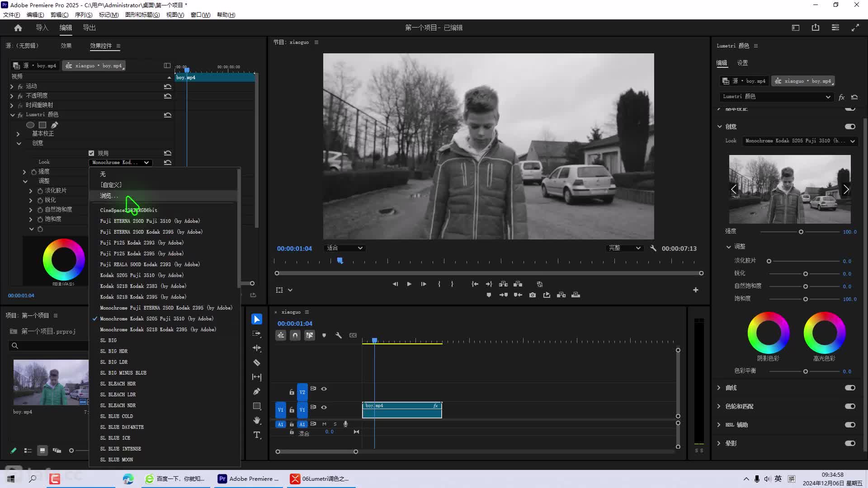Go to In point
Screen dimensions: 868x488
[475, 284]
